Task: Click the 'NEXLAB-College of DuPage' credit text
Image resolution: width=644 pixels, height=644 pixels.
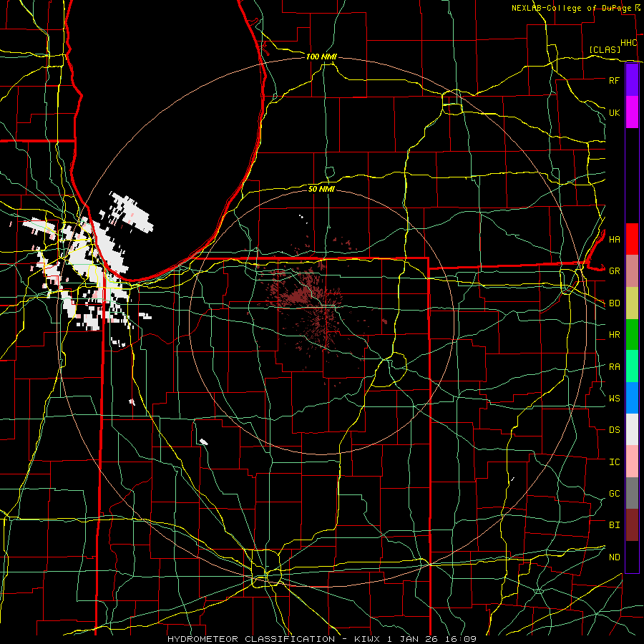Action: [572, 8]
